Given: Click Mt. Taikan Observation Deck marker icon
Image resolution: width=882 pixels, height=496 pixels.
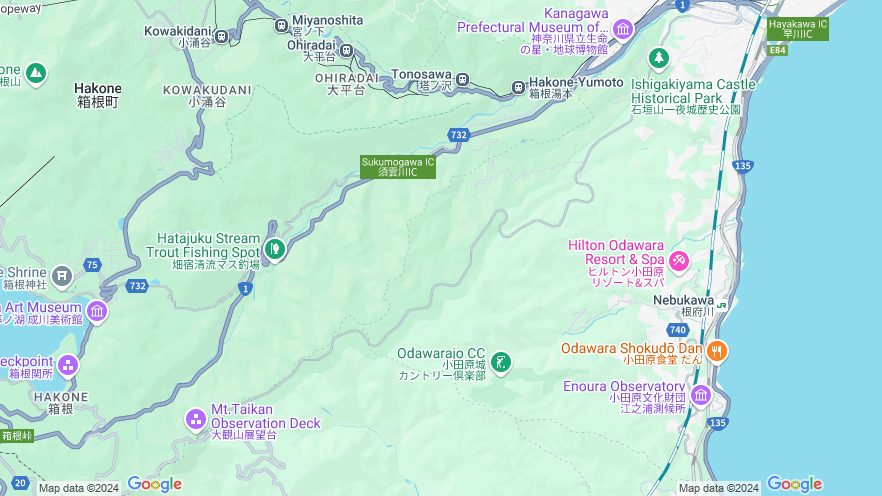Looking at the screenshot, I should coord(196,419).
